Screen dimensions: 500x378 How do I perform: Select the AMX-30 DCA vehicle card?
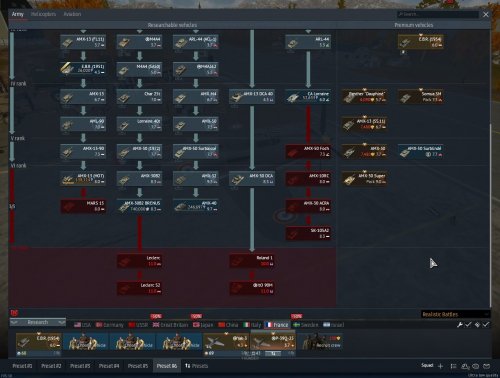coord(252,179)
